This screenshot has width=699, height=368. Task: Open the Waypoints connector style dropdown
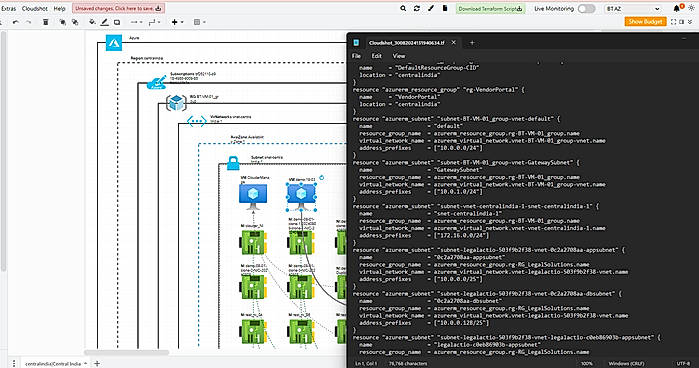pyautogui.click(x=154, y=22)
